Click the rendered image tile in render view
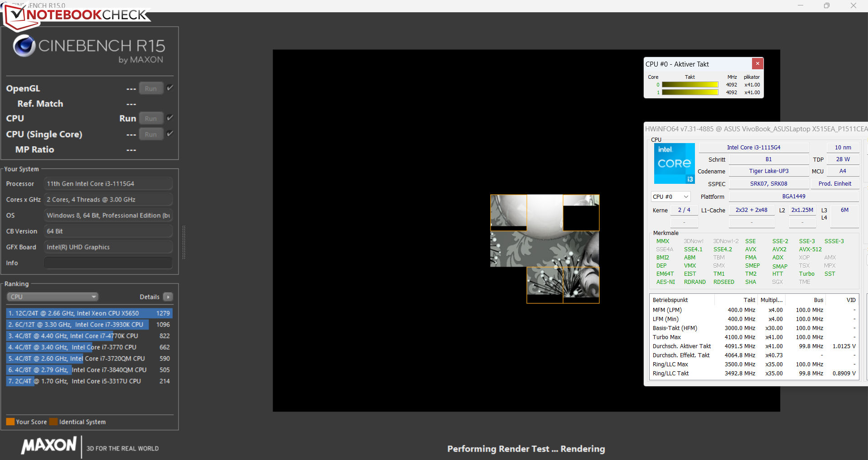Screen dimensions: 868x460 pyautogui.click(x=545, y=249)
